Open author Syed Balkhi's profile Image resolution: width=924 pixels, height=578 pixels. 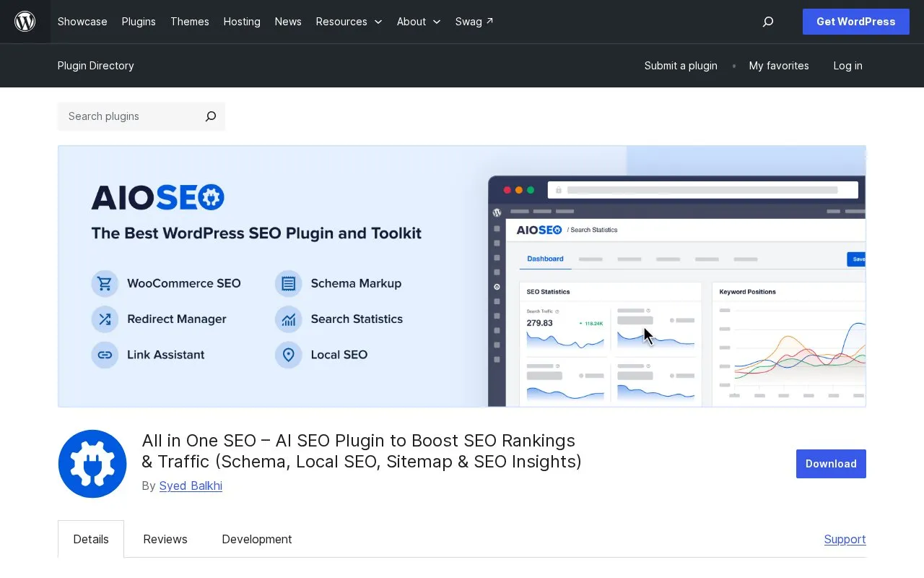[x=191, y=486]
